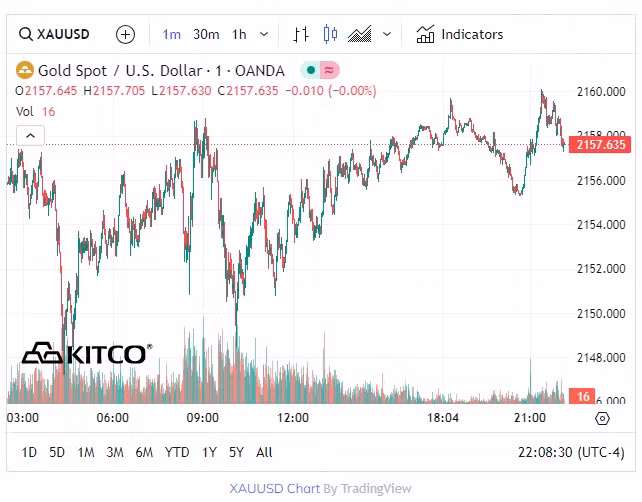642x502 pixels.
Task: Click the Kitco logo
Action: (x=87, y=353)
